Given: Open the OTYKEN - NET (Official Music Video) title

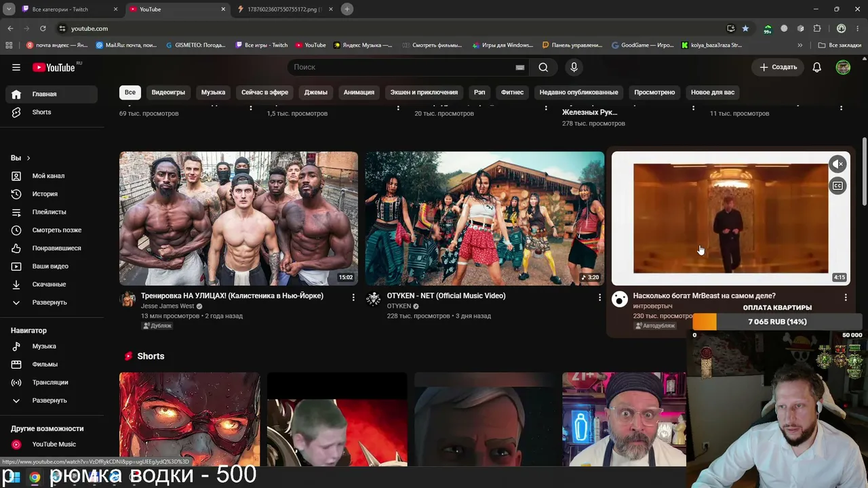Looking at the screenshot, I should click(x=446, y=296).
